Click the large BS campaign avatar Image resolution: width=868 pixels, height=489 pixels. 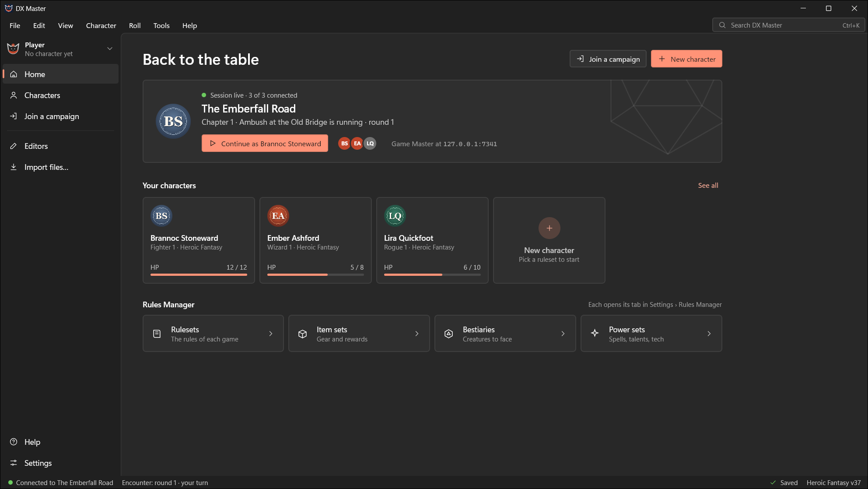pyautogui.click(x=173, y=121)
